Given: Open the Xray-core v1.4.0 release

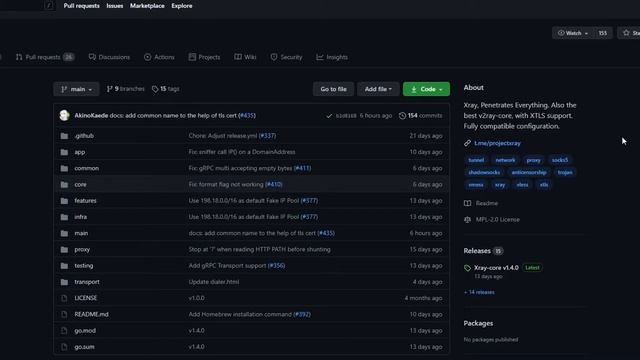Looking at the screenshot, I should click(x=496, y=268).
